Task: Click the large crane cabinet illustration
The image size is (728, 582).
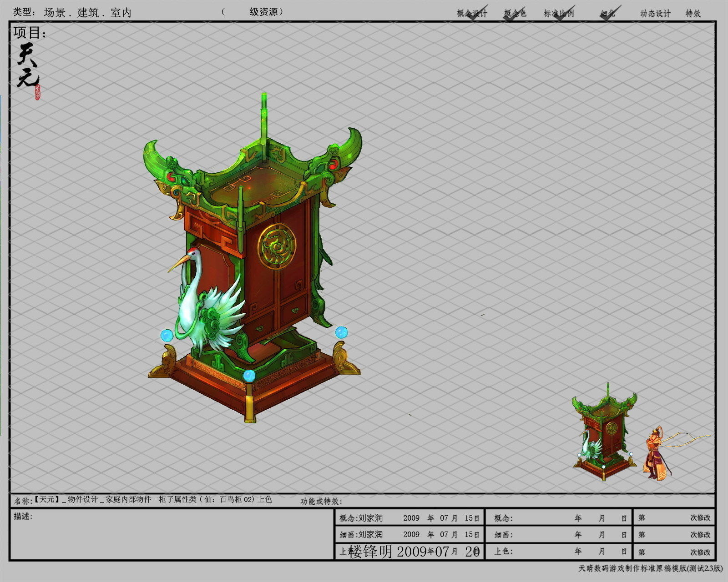Action: (254, 258)
